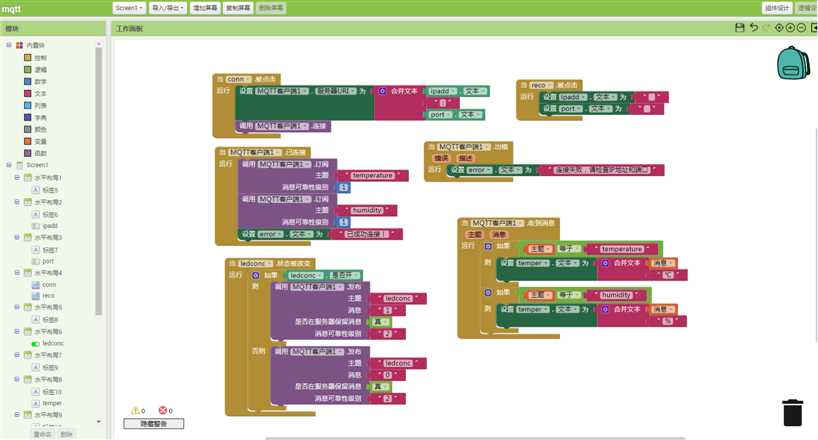818x440 pixels.
Task: Select the conn button in component tree
Action: (44, 284)
